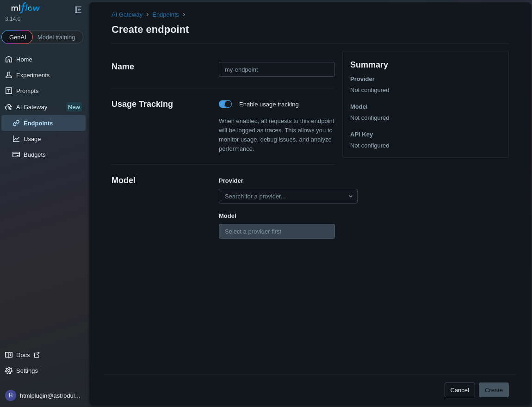This screenshot has height=407, width=532.
Task: Go to Prompts page
Action: (x=43, y=91)
